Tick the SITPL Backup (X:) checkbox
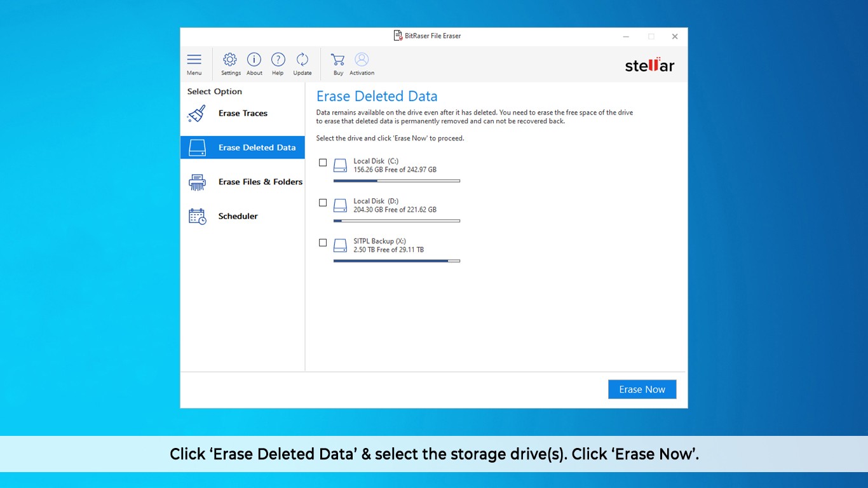This screenshot has height=488, width=868. click(x=323, y=243)
